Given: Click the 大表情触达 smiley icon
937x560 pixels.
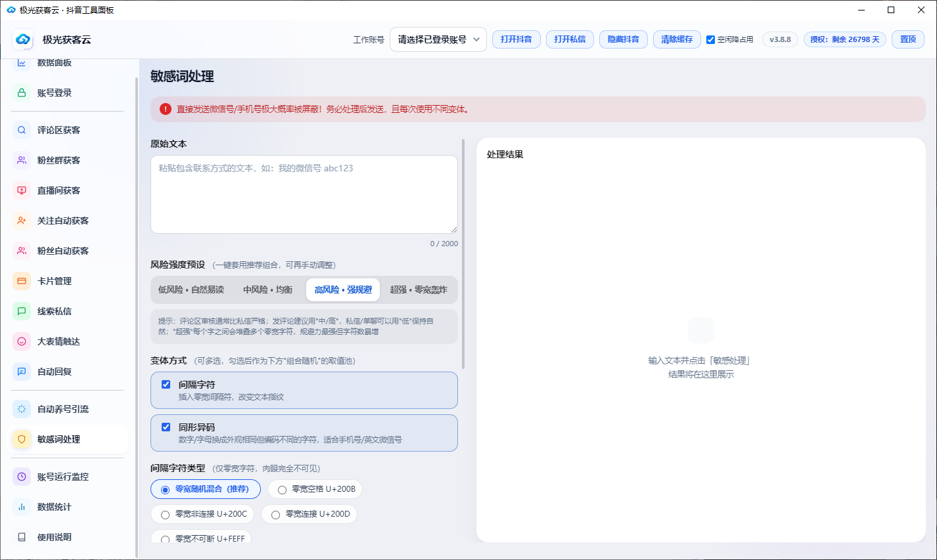Looking at the screenshot, I should [22, 341].
